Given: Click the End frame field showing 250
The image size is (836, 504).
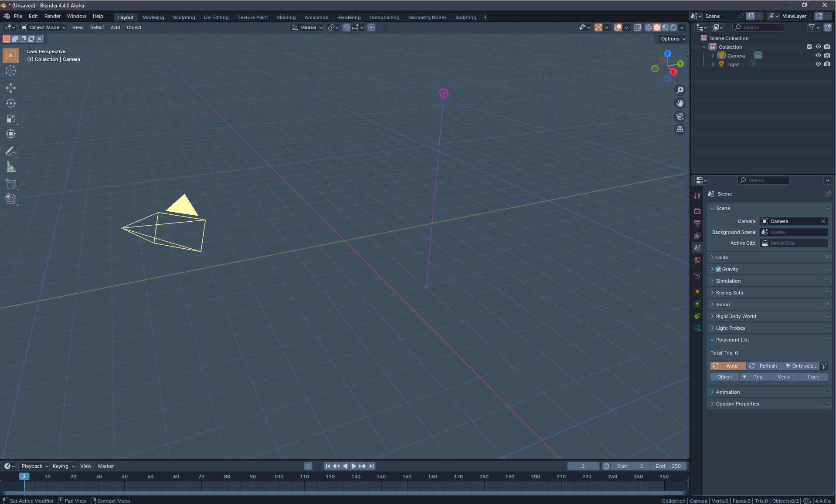Looking at the screenshot, I should coord(668,466).
